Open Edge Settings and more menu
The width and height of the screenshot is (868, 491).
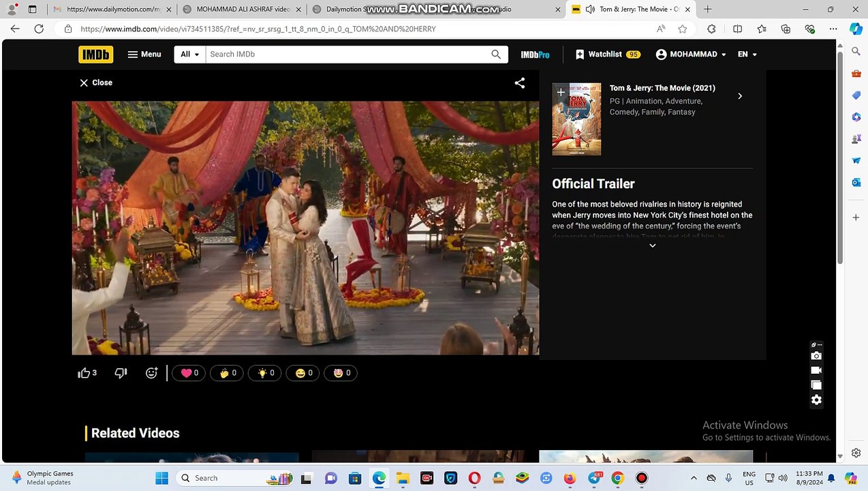(833, 29)
